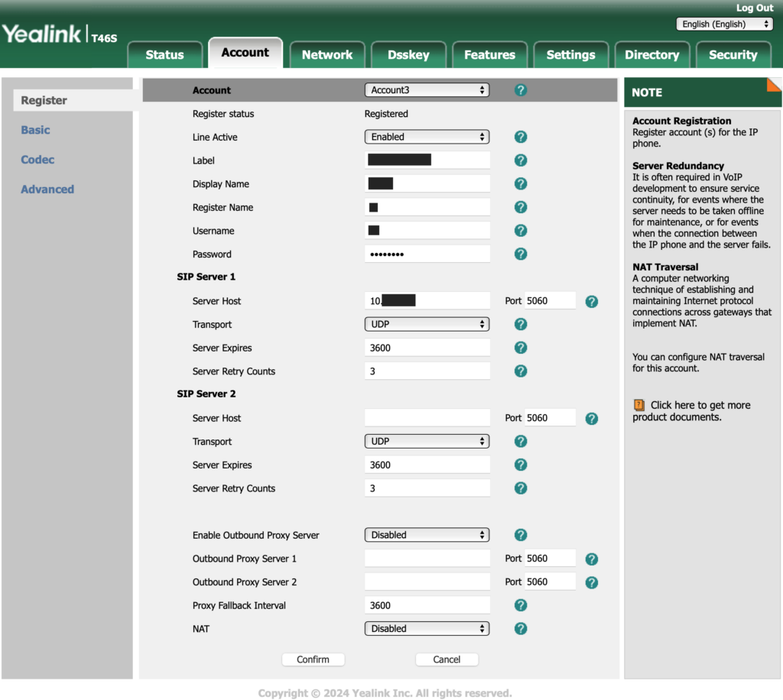Click the Confirm button
The height and width of the screenshot is (700, 783).
click(x=313, y=659)
